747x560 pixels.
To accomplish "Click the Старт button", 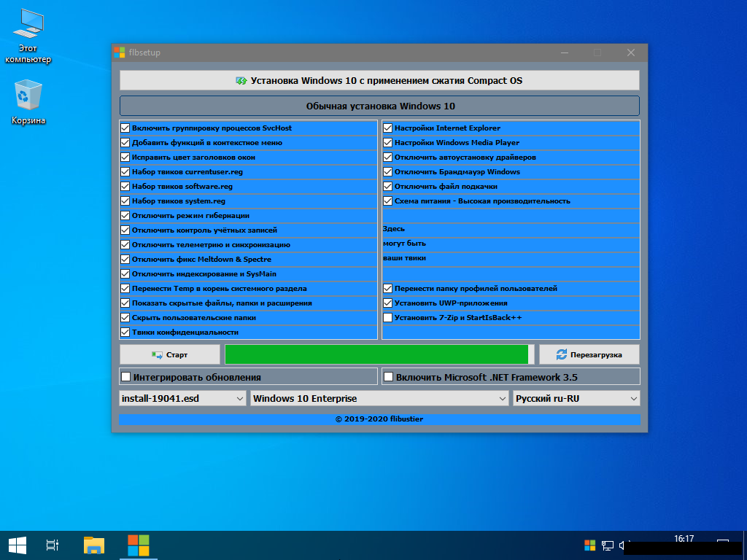I will click(x=169, y=355).
